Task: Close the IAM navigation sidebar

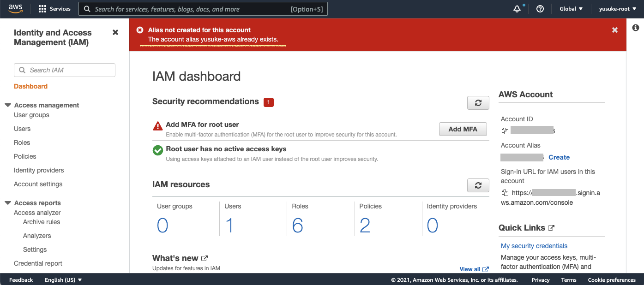Action: pyautogui.click(x=115, y=32)
